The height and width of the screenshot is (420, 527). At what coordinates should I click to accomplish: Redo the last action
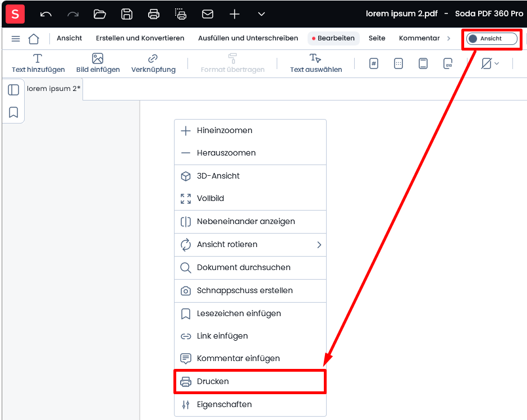pos(73,14)
